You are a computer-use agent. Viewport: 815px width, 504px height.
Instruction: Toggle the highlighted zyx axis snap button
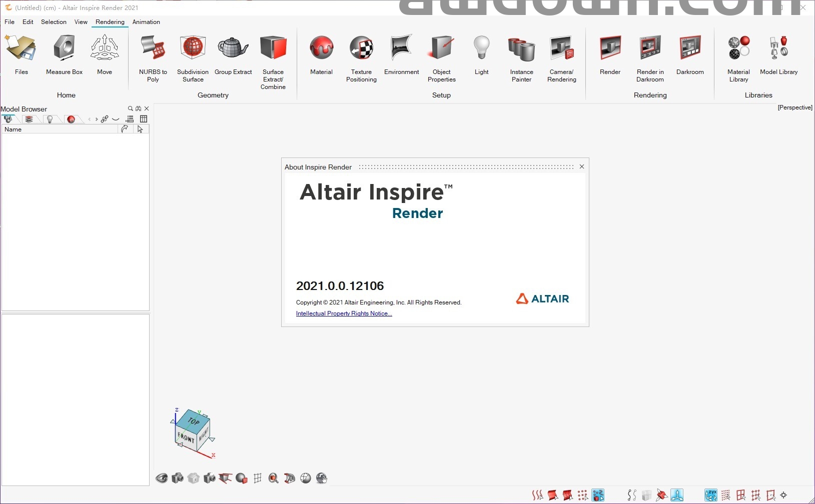[x=711, y=495]
